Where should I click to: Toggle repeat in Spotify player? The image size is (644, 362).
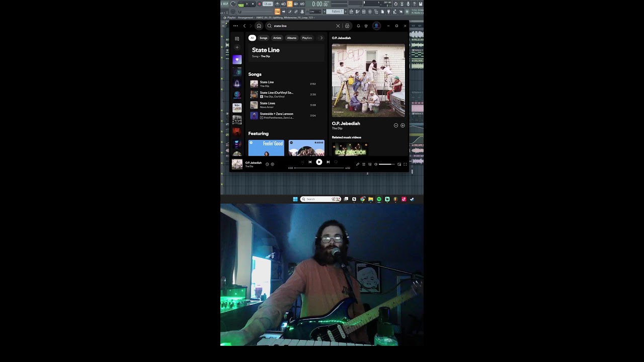pos(336,162)
